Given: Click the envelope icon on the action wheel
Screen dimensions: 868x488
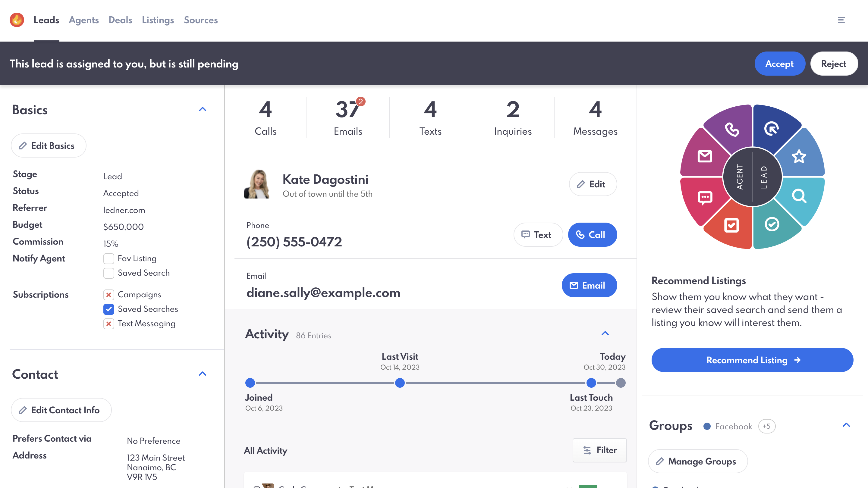Looking at the screenshot, I should tap(705, 156).
